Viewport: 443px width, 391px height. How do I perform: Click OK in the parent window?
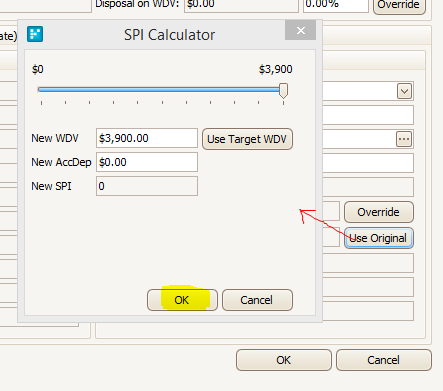click(284, 360)
